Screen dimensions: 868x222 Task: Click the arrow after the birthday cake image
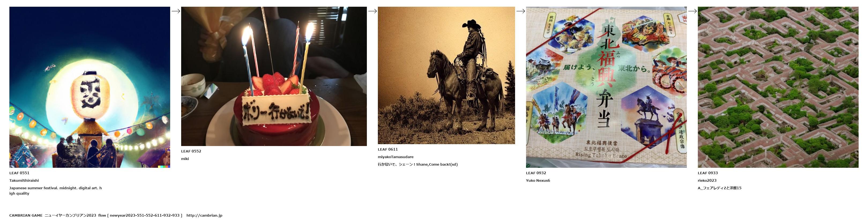pos(372,11)
